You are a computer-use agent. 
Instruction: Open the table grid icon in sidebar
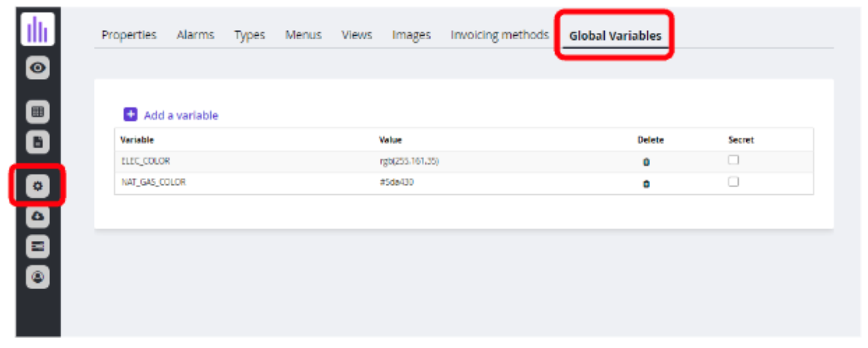tap(38, 112)
